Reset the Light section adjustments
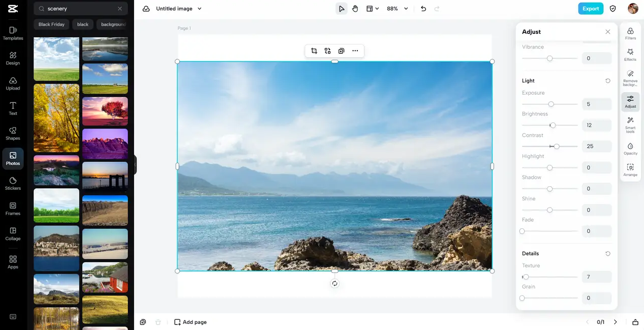The image size is (644, 330). pos(608,81)
